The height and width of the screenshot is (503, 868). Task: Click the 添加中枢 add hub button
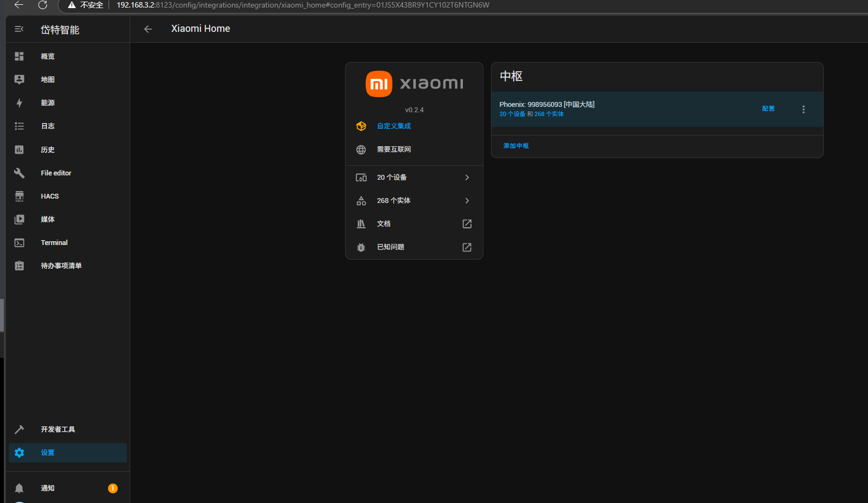click(x=516, y=146)
